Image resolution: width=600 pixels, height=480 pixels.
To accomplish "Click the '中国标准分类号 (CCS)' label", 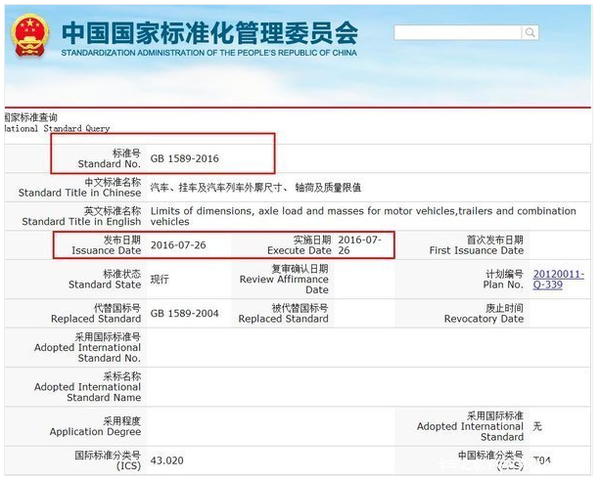I will (491, 460).
